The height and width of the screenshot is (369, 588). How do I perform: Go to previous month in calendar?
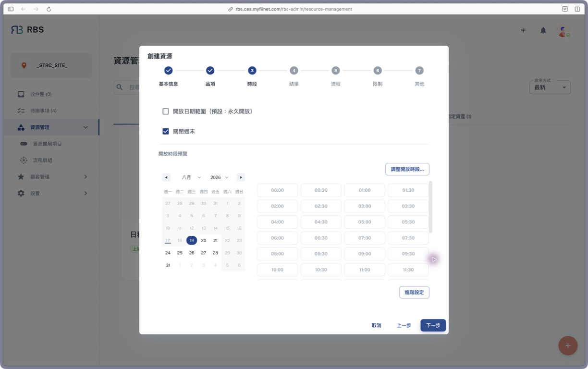166,177
